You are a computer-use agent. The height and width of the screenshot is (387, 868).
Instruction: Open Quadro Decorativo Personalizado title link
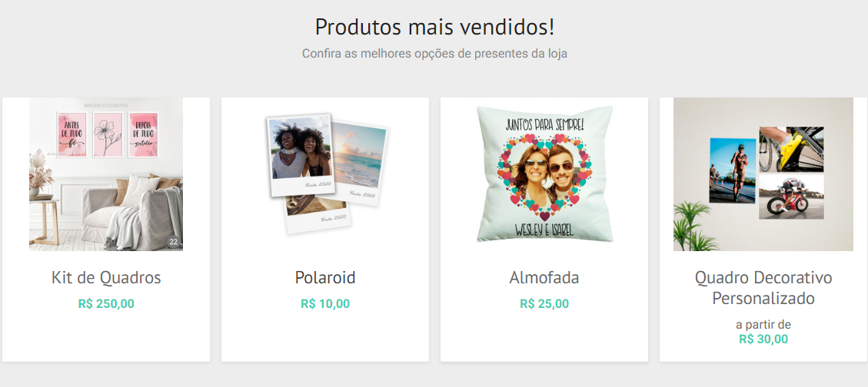pyautogui.click(x=763, y=287)
